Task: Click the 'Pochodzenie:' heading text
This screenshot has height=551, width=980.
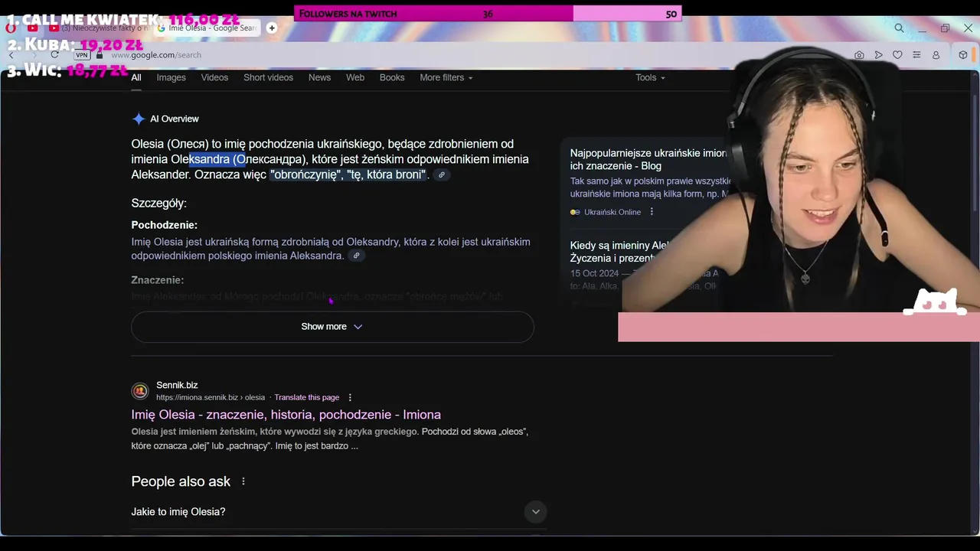Action: (164, 225)
